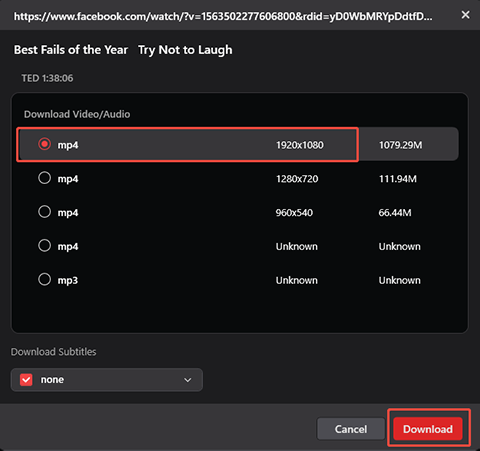Image resolution: width=480 pixels, height=451 pixels.
Task: Click the 960x540 resolution value
Action: pos(294,213)
